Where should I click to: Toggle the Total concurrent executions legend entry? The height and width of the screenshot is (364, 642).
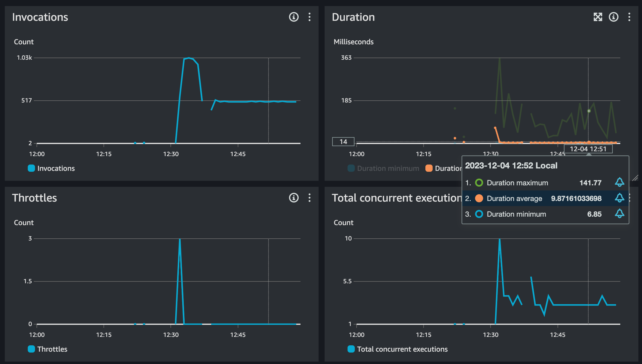coord(398,349)
